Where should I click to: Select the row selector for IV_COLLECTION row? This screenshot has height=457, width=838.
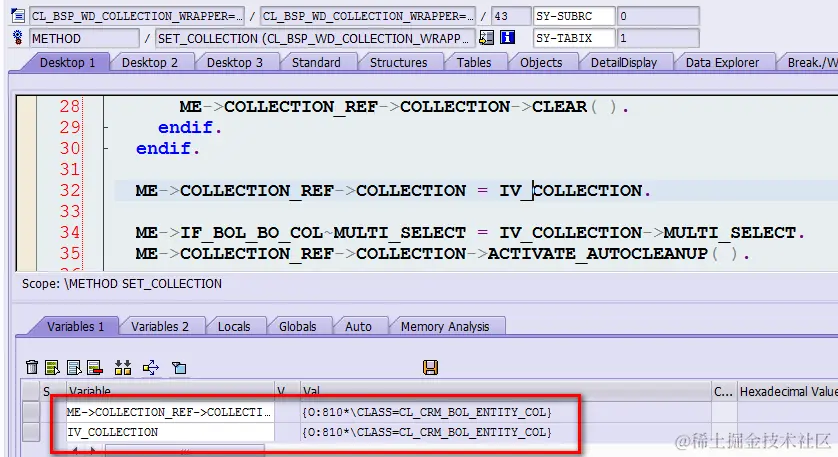click(x=31, y=432)
